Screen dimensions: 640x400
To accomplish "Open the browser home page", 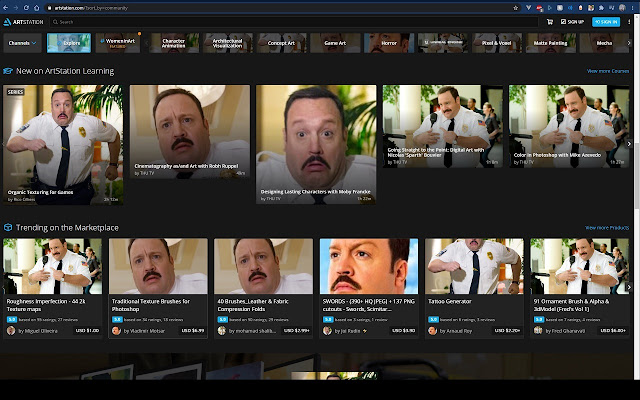I will (x=36, y=8).
